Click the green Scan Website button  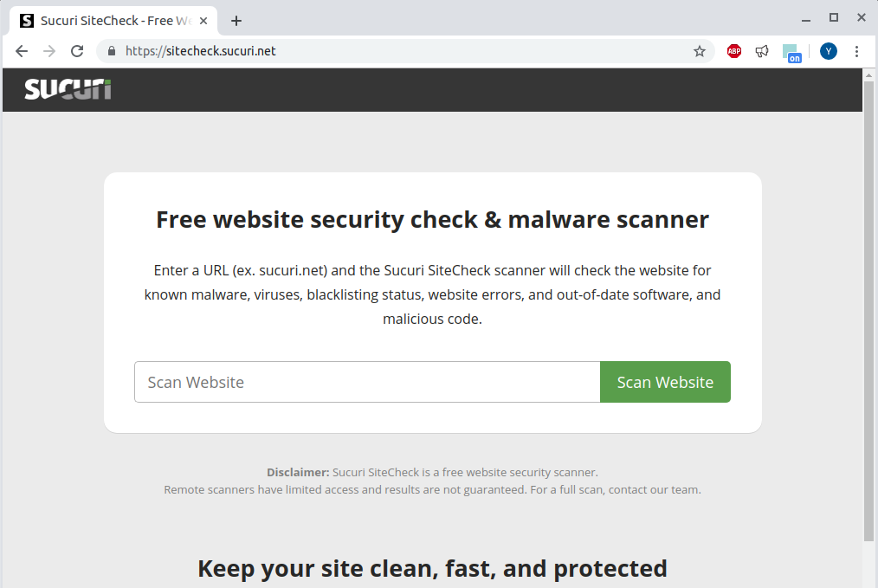click(665, 382)
